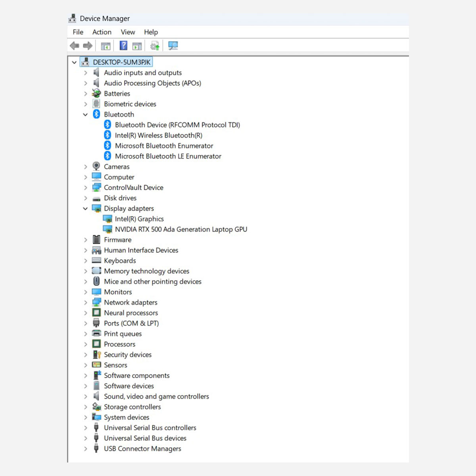476x476 pixels.
Task: Select Intel(R) Wireless Bluetooth(R) device
Action: click(x=158, y=135)
